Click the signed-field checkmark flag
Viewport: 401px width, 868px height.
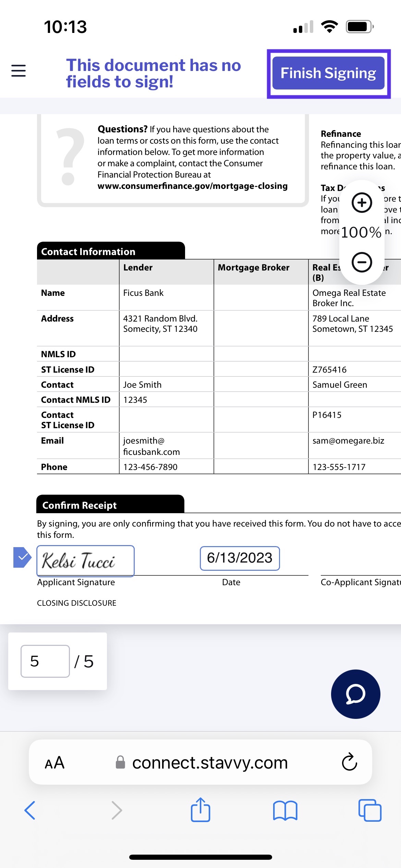pos(22,557)
